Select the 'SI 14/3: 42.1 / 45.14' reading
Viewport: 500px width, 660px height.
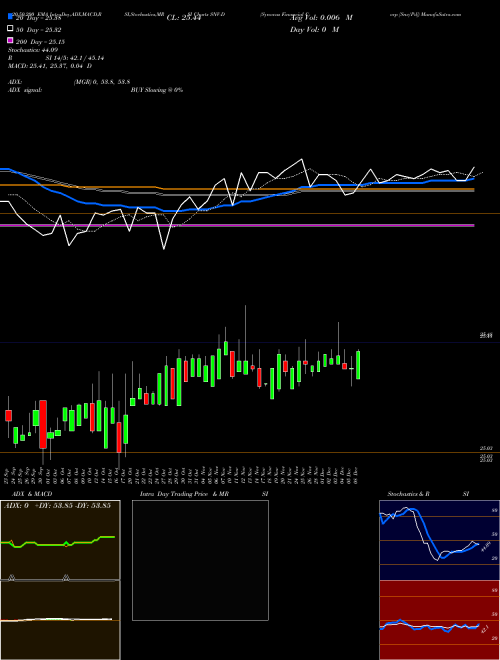point(75,58)
